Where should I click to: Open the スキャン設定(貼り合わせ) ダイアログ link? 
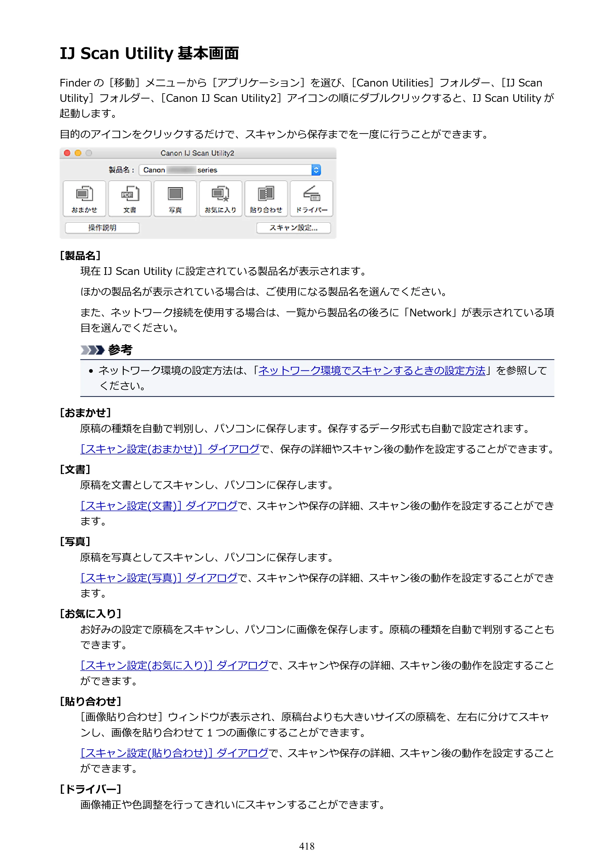pyautogui.click(x=174, y=753)
